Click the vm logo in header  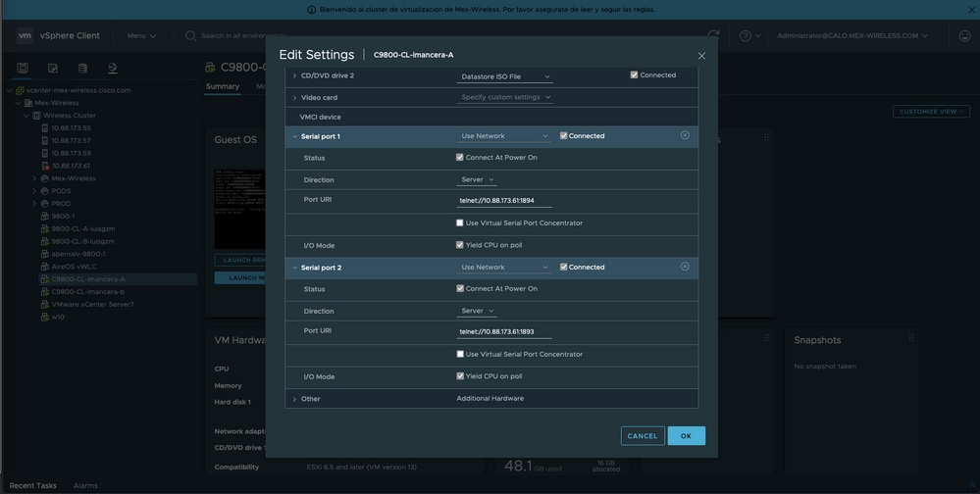pyautogui.click(x=25, y=35)
